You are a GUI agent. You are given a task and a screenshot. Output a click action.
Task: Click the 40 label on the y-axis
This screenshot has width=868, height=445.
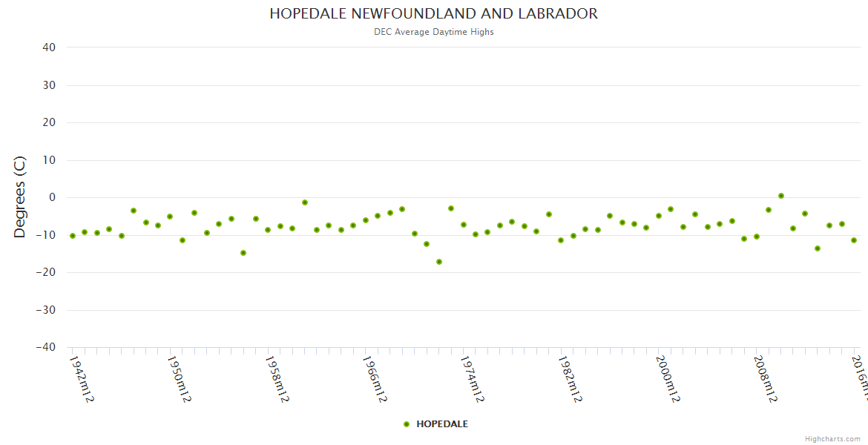pyautogui.click(x=49, y=47)
